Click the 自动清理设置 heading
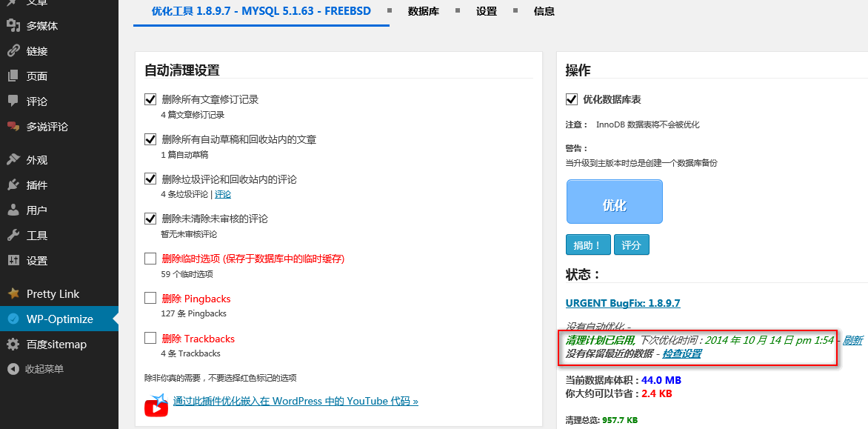Screen dimensions: 868x429 [x=182, y=70]
